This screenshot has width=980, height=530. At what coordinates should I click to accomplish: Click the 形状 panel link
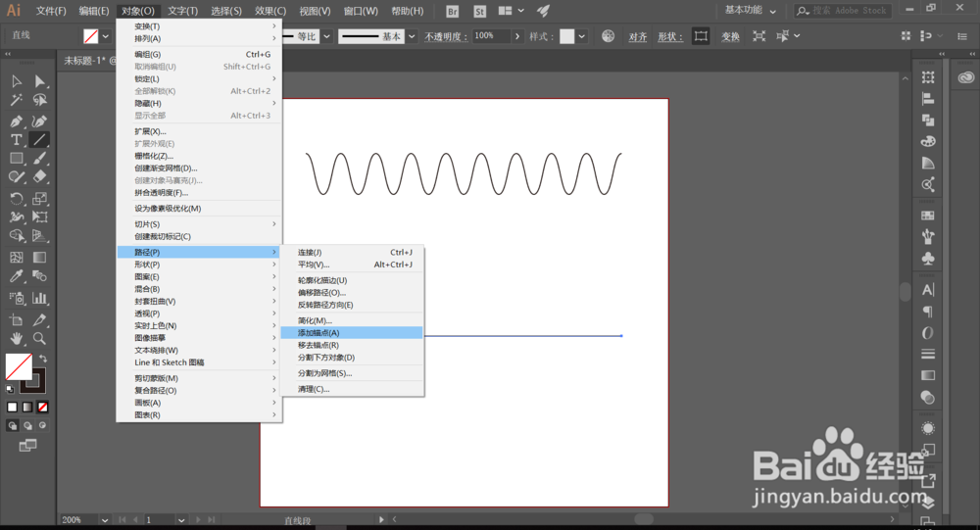(x=670, y=37)
